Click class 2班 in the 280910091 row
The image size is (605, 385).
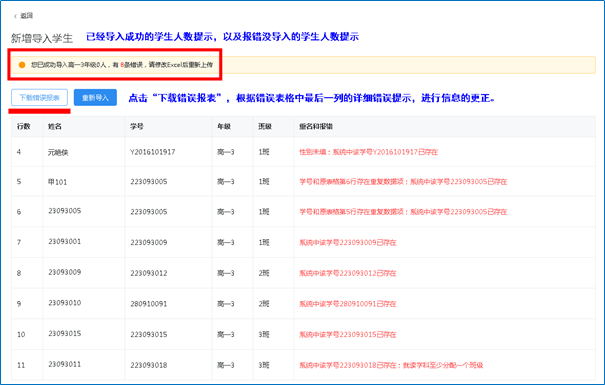tap(264, 304)
